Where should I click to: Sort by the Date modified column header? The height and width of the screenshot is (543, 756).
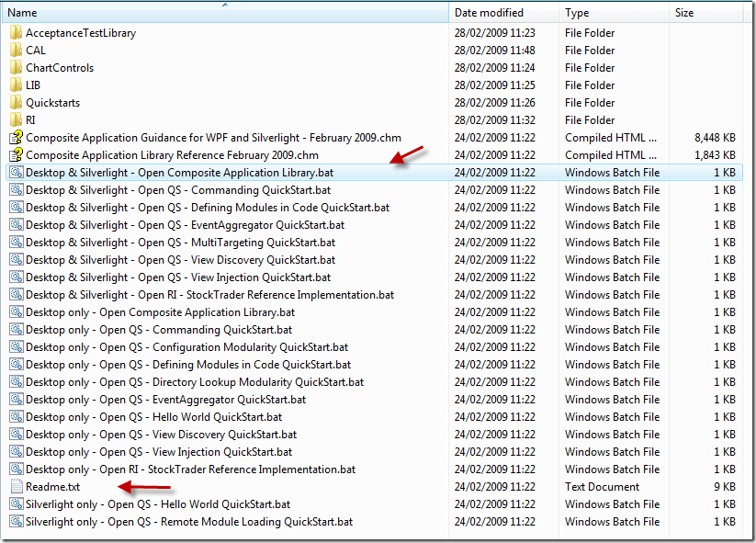point(489,13)
